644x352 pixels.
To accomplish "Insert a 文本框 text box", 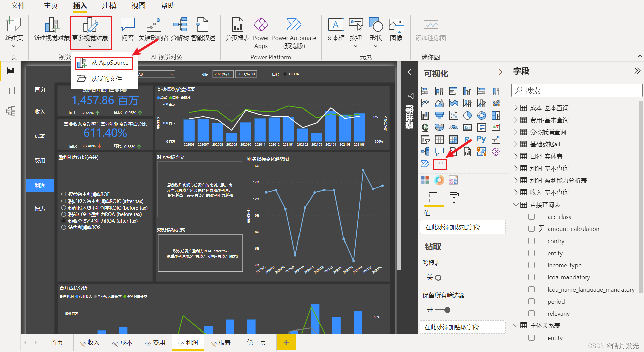I will [336, 30].
